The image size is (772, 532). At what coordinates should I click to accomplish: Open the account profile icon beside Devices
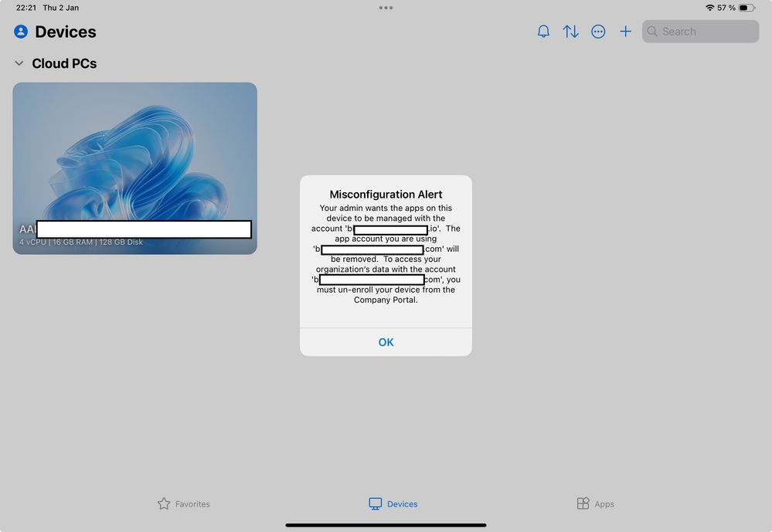21,32
